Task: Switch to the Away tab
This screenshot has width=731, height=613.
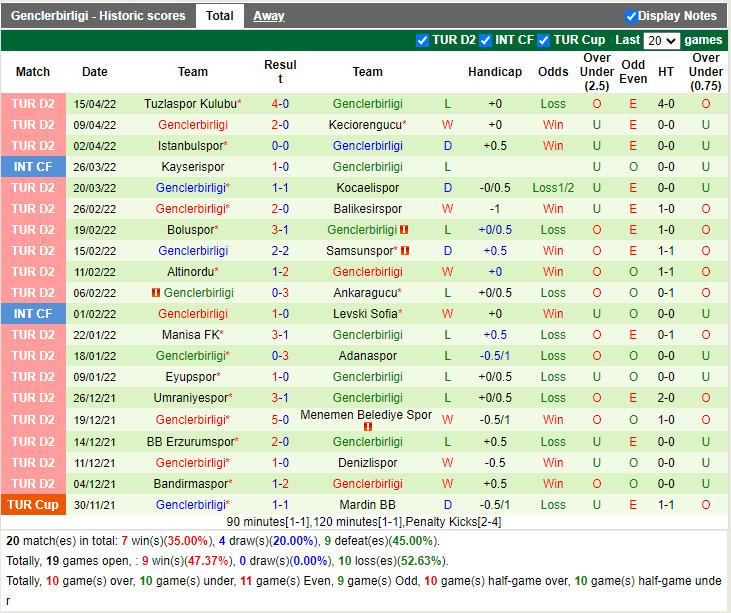Action: pos(269,16)
